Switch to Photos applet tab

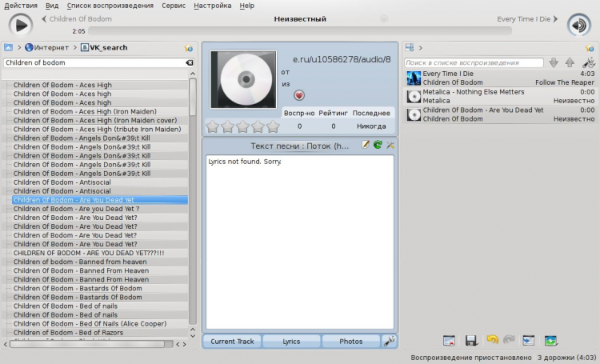(x=351, y=342)
